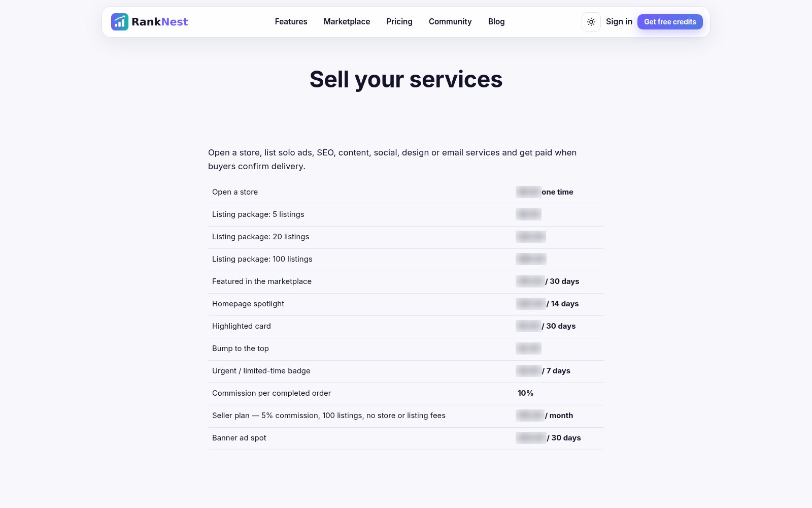The height and width of the screenshot is (508, 812).
Task: Click the 'Banner ad spot' label
Action: pyautogui.click(x=239, y=438)
